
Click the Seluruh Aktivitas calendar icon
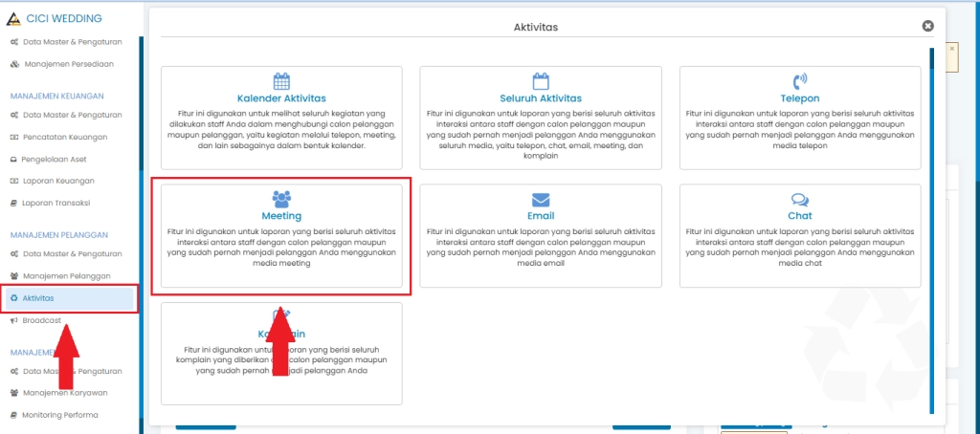tap(541, 81)
